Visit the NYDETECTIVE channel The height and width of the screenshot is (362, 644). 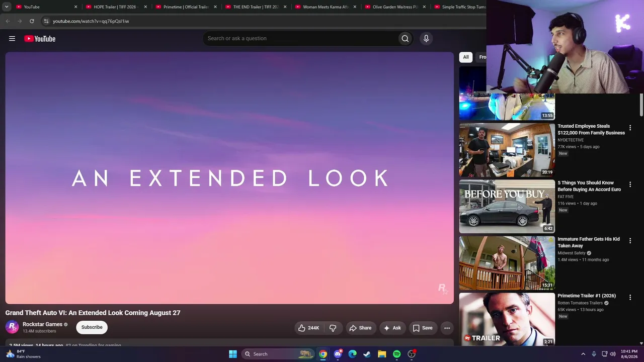coord(571,140)
